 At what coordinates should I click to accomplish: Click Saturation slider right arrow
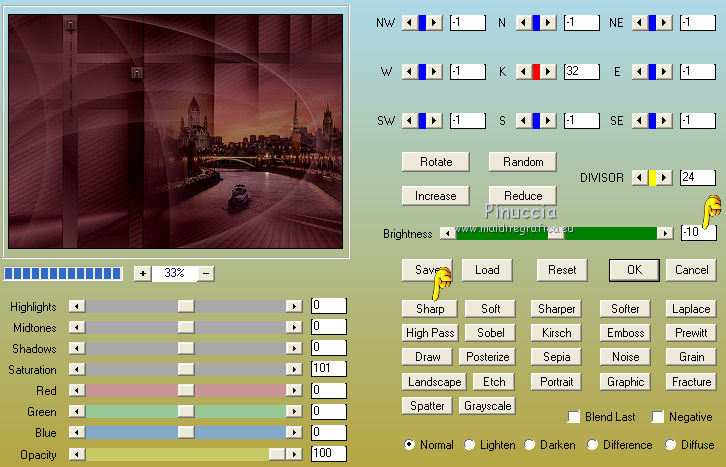click(x=294, y=369)
